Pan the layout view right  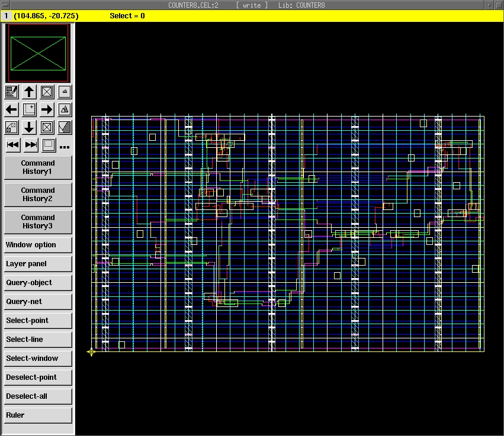(47, 109)
